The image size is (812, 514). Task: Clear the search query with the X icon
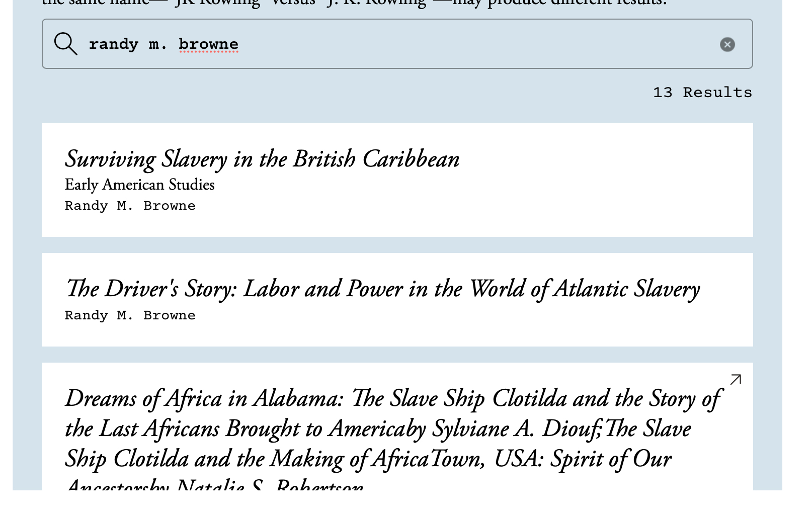point(727,44)
